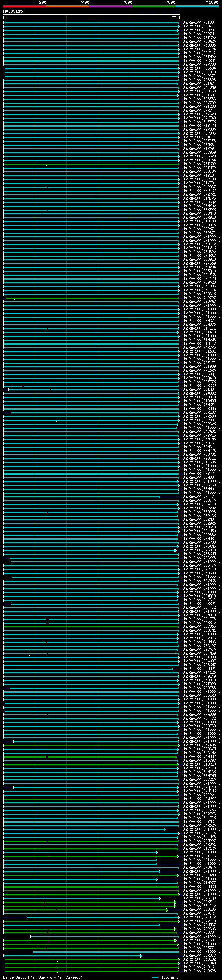
Task: Select the label UniRef100_Q56FI0
Action: pyautogui.click(x=199, y=566)
